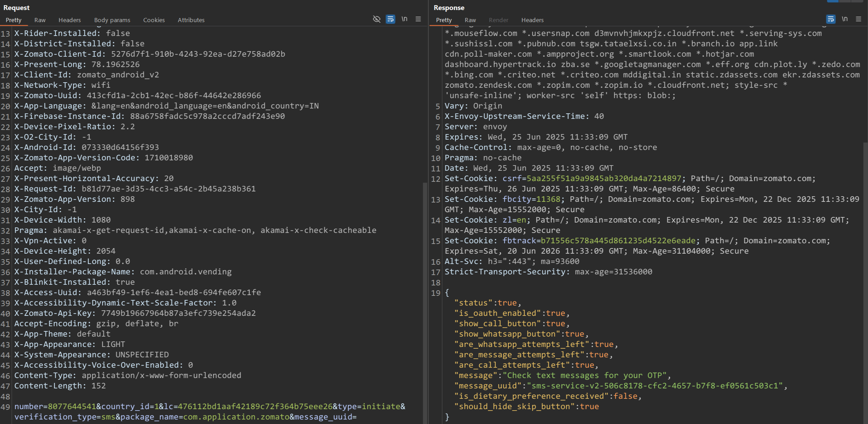Toggle word wrap in Response pane

tap(830, 19)
